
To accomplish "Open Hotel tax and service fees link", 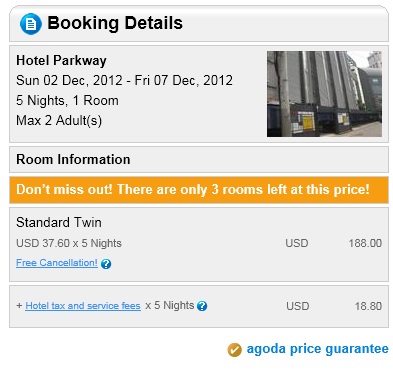I will (x=83, y=306).
